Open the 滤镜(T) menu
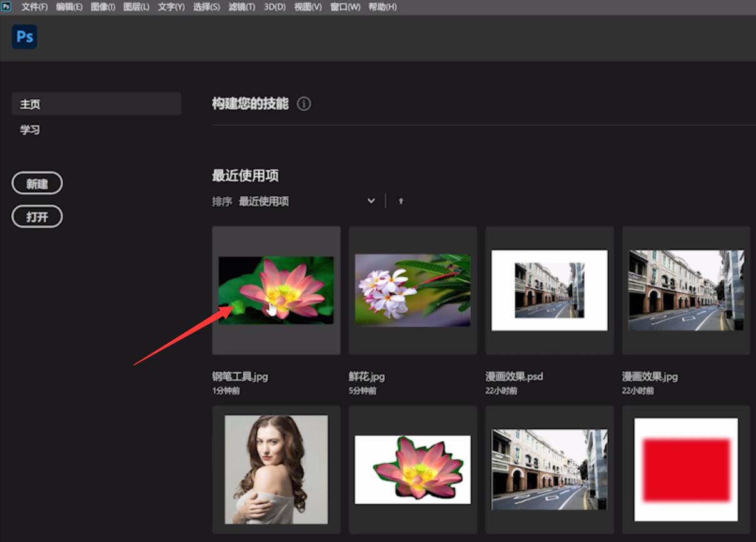The width and height of the screenshot is (756, 542). pyautogui.click(x=241, y=7)
